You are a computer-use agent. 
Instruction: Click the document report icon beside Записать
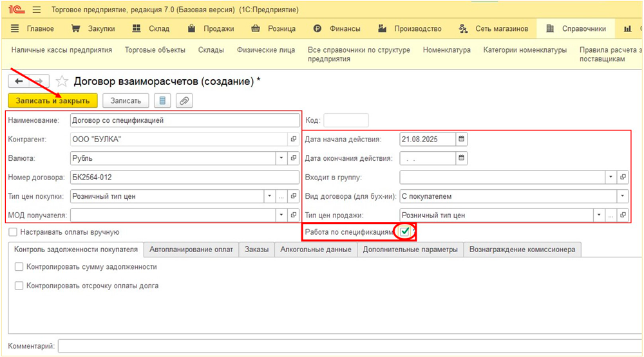(162, 100)
